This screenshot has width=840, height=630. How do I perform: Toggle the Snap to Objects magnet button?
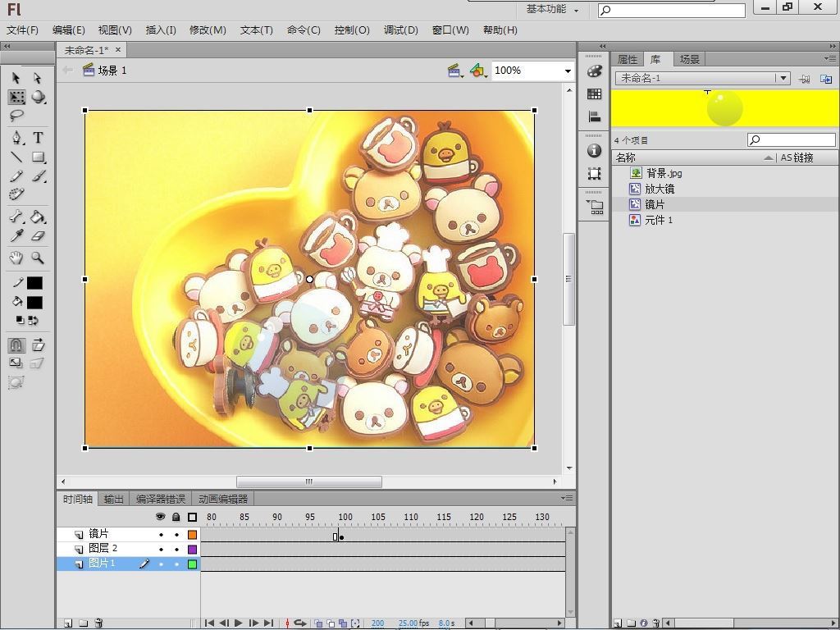click(x=16, y=345)
